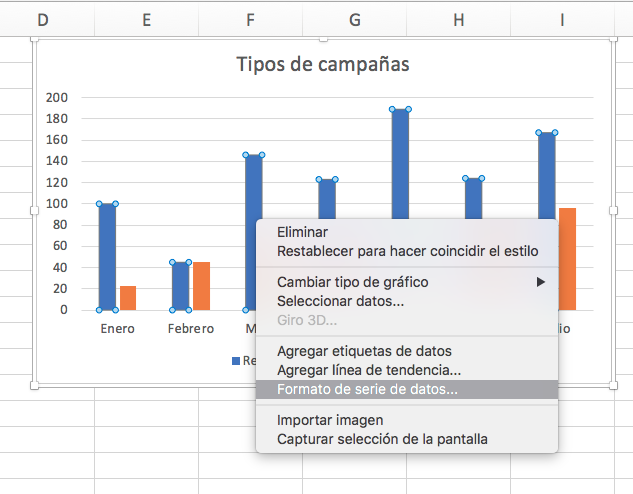Image resolution: width=633 pixels, height=494 pixels.
Task: Click the Febrero axis label
Action: tap(190, 328)
